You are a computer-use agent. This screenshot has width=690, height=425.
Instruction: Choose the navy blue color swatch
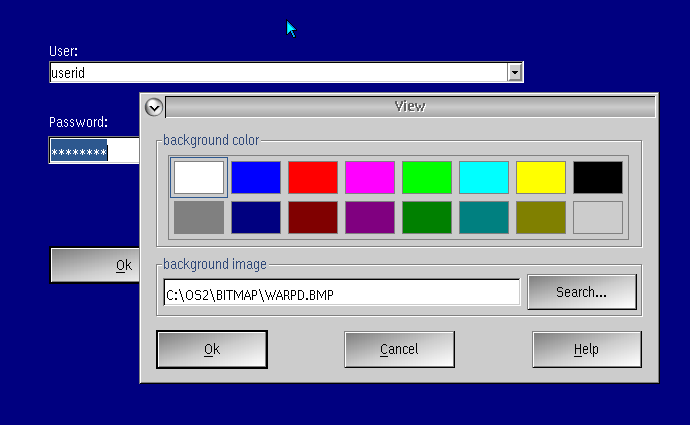click(x=256, y=217)
